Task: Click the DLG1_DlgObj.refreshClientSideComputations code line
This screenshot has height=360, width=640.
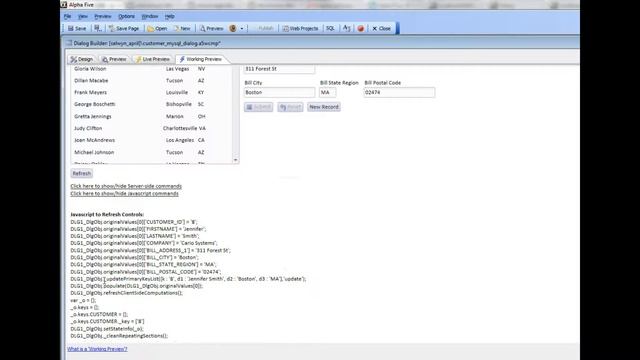Action: [x=127, y=293]
